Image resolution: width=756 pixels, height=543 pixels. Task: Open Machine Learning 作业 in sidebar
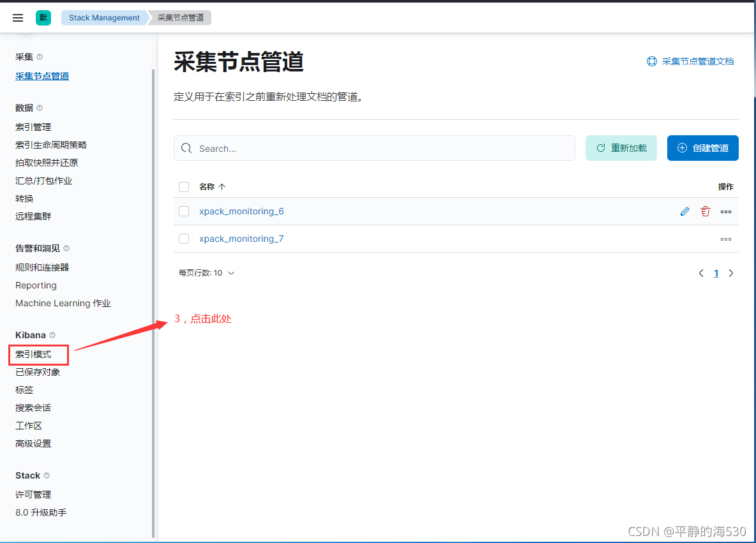point(63,303)
